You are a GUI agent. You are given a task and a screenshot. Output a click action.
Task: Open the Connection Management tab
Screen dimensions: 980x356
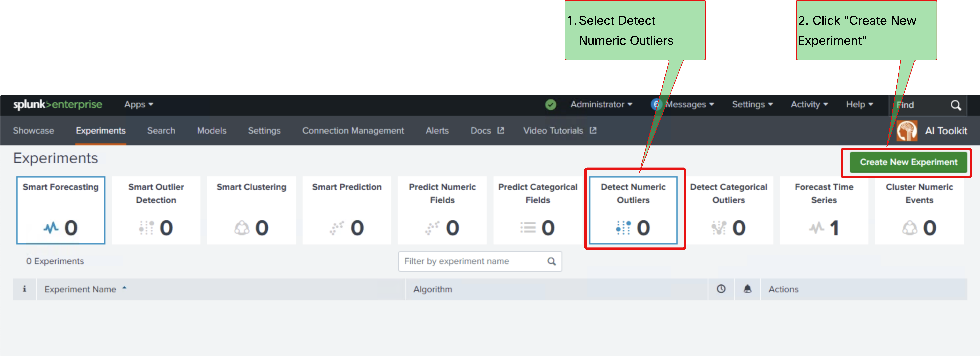(x=353, y=130)
